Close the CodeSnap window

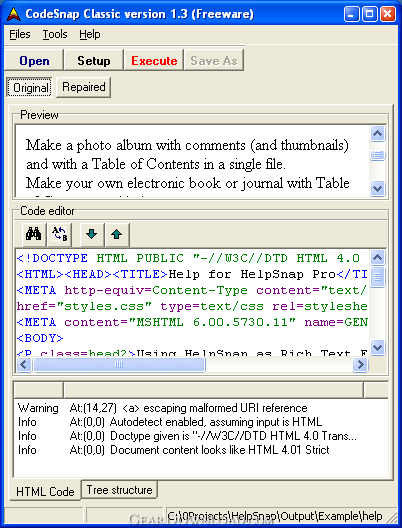tap(388, 14)
